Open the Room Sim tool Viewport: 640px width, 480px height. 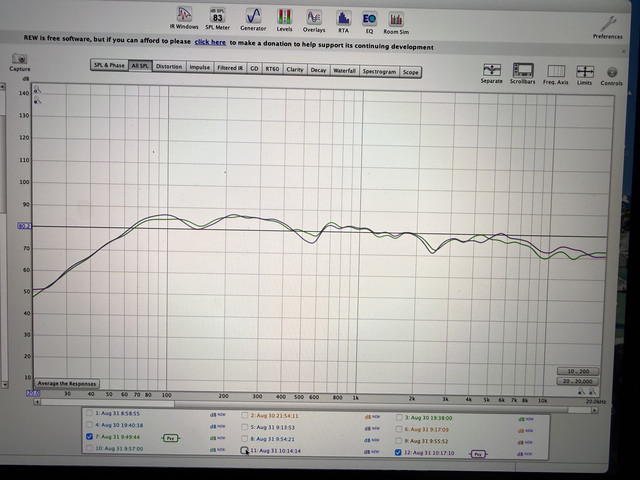pos(396,24)
